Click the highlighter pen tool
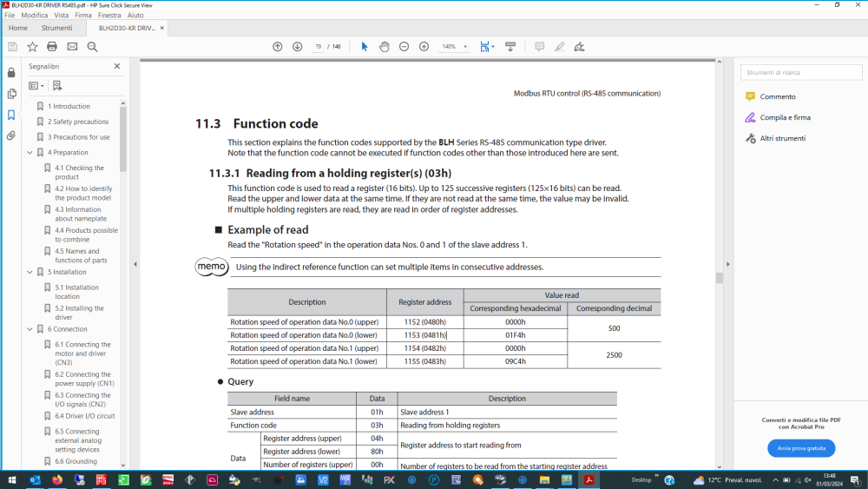868x489 pixels. (559, 47)
